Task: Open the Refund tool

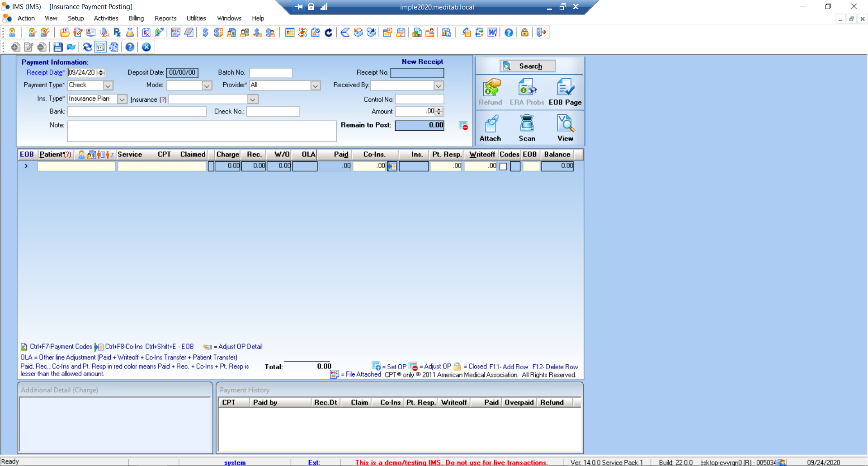Action: [x=491, y=90]
